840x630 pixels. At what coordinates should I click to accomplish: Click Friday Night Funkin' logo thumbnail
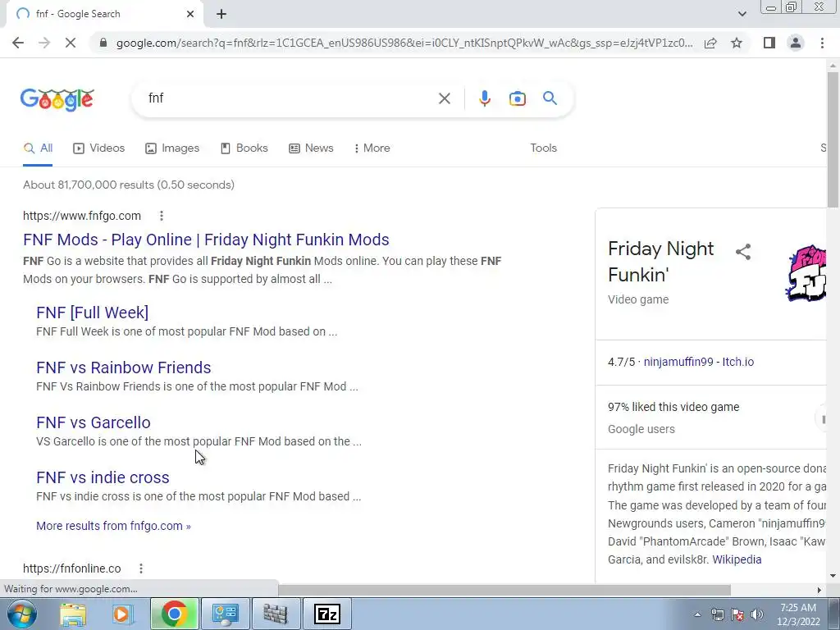[806, 273]
